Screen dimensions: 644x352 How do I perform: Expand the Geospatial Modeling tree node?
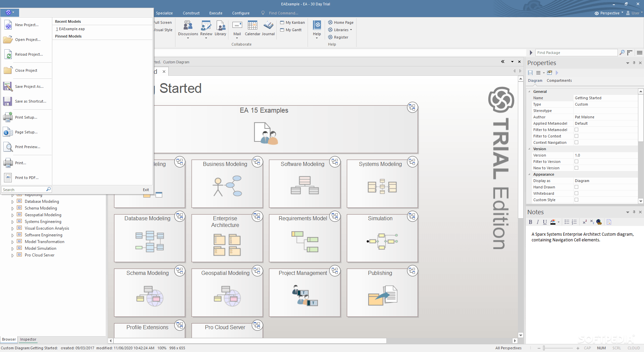click(x=12, y=215)
